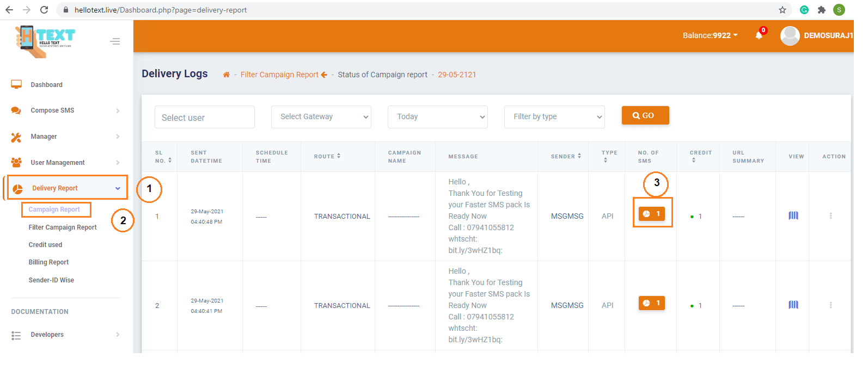868x376 pixels.
Task: Open the Filter by type dropdown
Action: pyautogui.click(x=554, y=117)
